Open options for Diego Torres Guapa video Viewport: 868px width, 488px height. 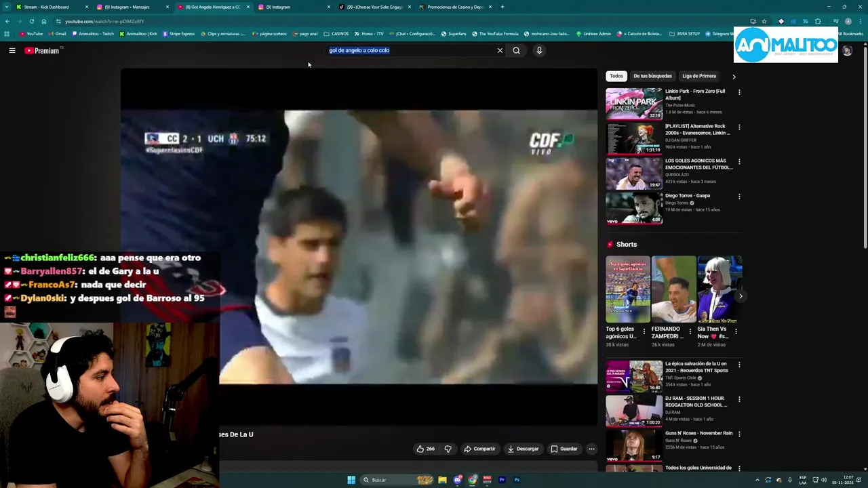[739, 197]
